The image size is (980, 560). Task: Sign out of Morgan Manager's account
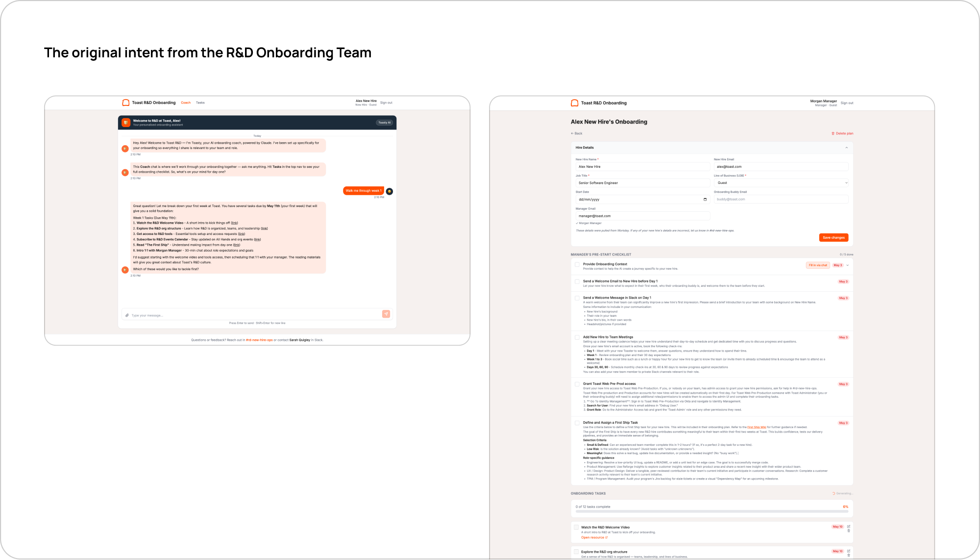(x=847, y=103)
